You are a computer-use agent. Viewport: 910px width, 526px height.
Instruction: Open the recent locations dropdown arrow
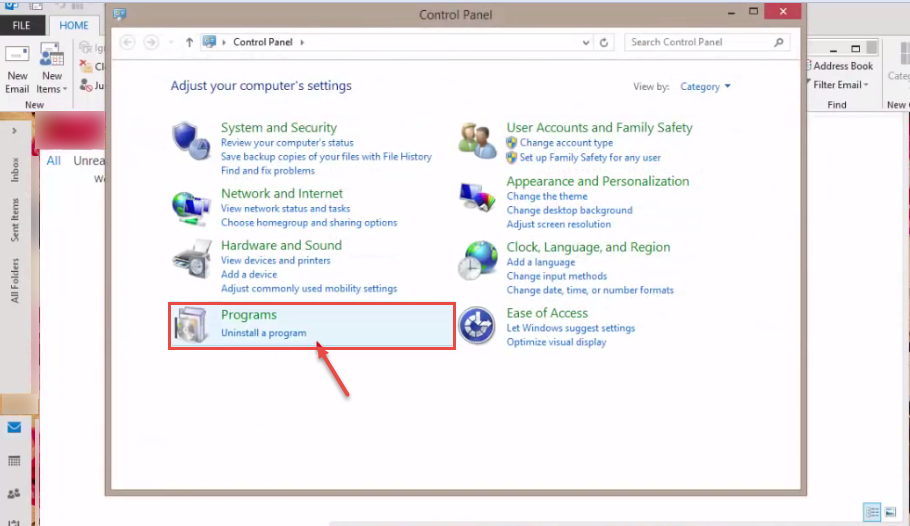pos(171,42)
